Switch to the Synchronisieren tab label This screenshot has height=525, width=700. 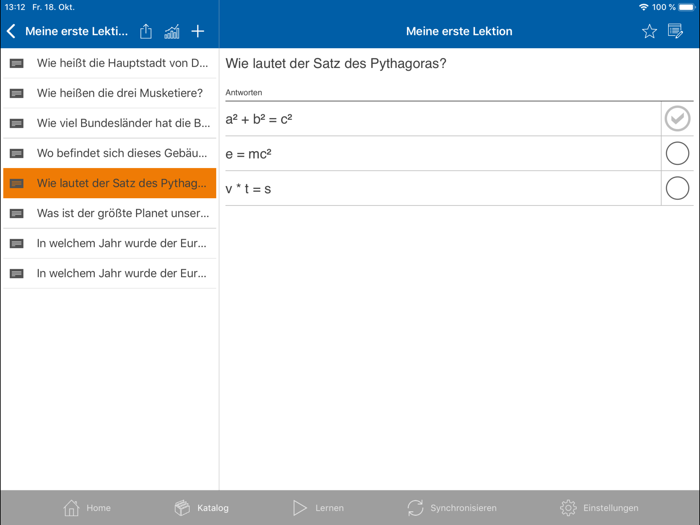(x=463, y=508)
